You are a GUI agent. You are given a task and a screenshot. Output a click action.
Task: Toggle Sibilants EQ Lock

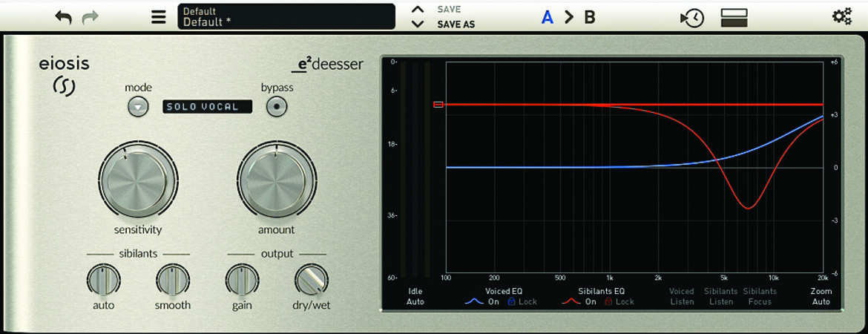tap(619, 302)
